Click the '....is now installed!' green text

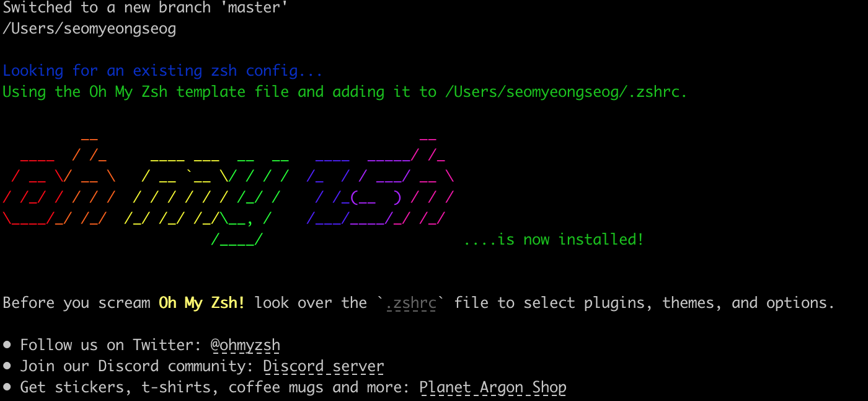[x=554, y=239]
